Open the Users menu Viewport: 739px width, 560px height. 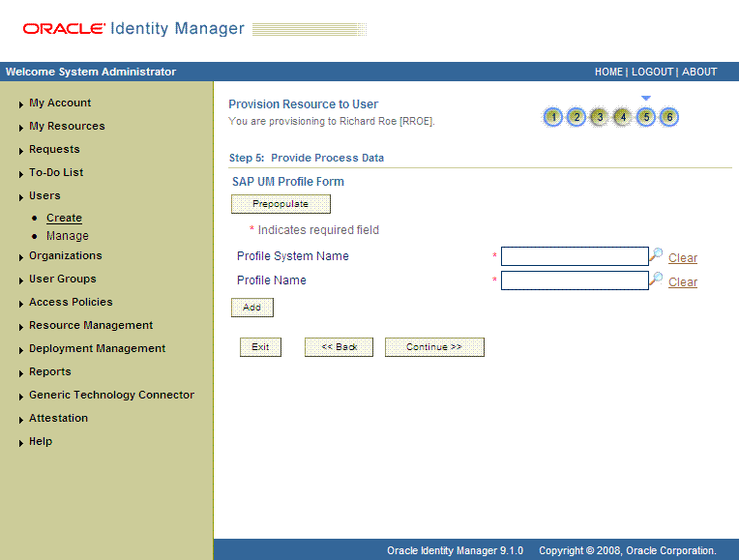click(x=44, y=195)
